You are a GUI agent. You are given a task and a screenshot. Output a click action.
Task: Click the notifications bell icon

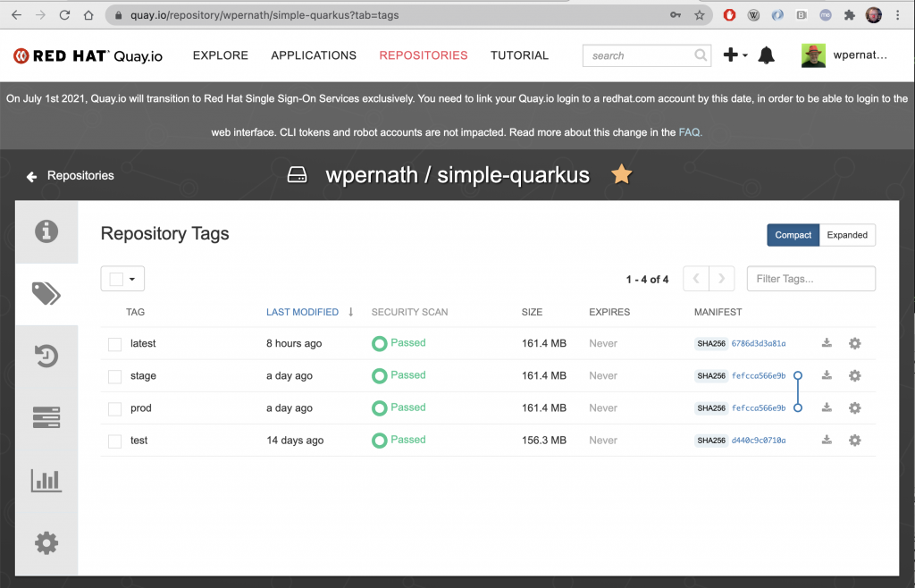pyautogui.click(x=766, y=55)
